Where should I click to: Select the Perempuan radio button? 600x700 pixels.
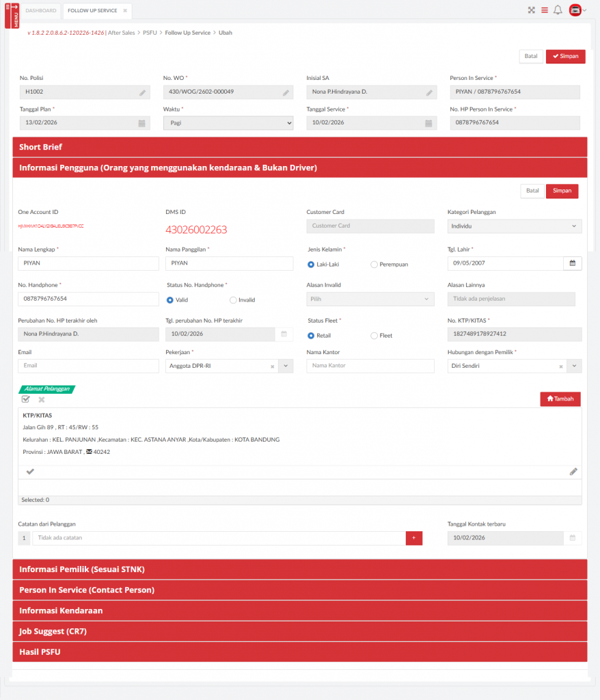(x=374, y=265)
